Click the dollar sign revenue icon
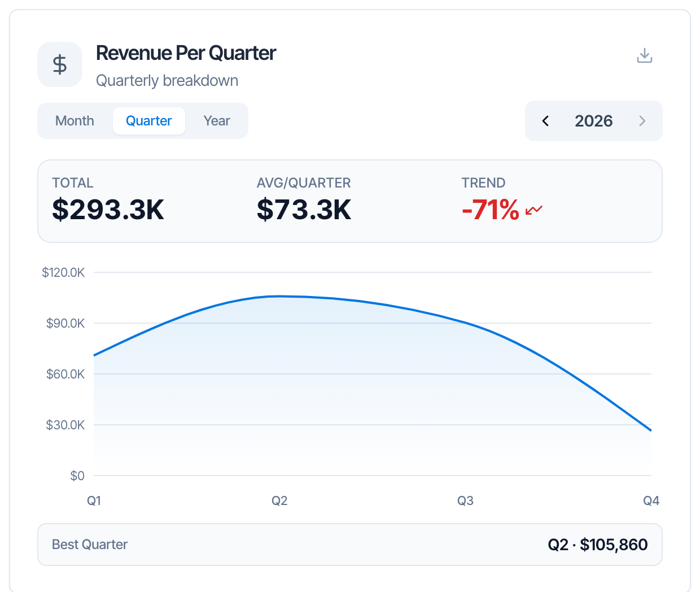The height and width of the screenshot is (592, 700). [60, 64]
